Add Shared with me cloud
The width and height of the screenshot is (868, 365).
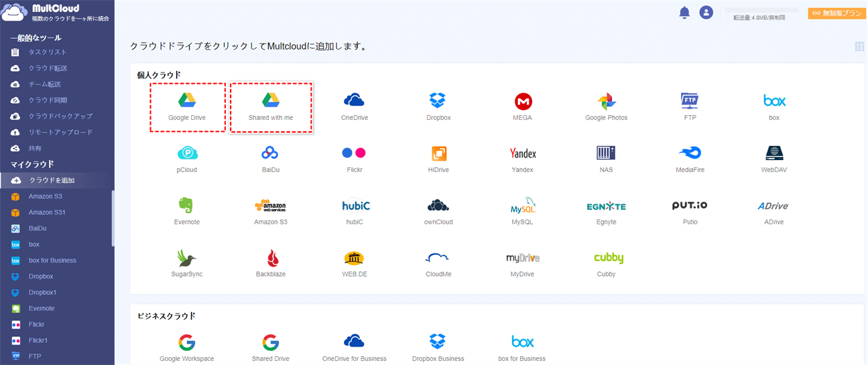coord(271,107)
